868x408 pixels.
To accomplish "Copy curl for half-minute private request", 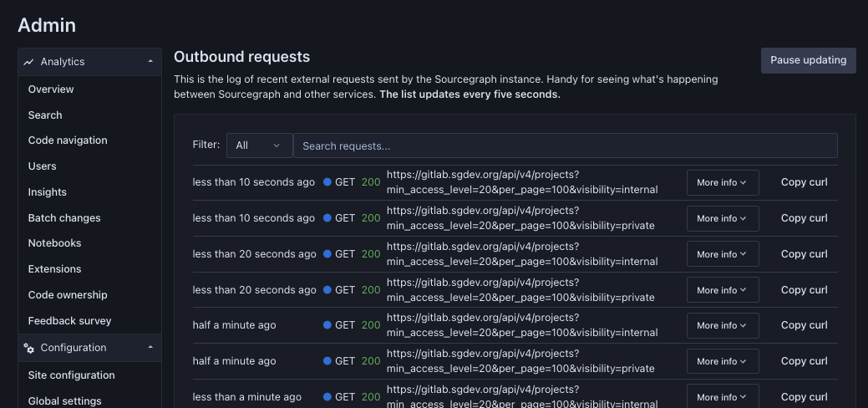I will [x=804, y=361].
